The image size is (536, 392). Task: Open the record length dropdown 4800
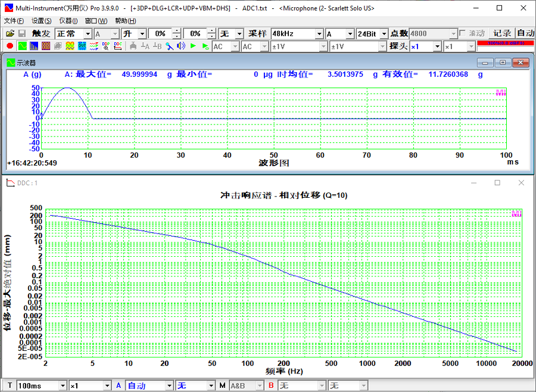point(454,34)
